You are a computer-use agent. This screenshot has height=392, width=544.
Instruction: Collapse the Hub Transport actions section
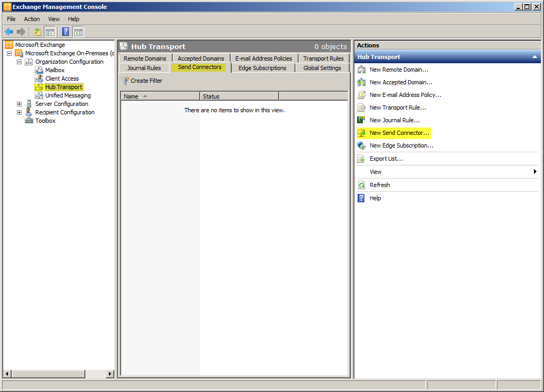point(535,57)
